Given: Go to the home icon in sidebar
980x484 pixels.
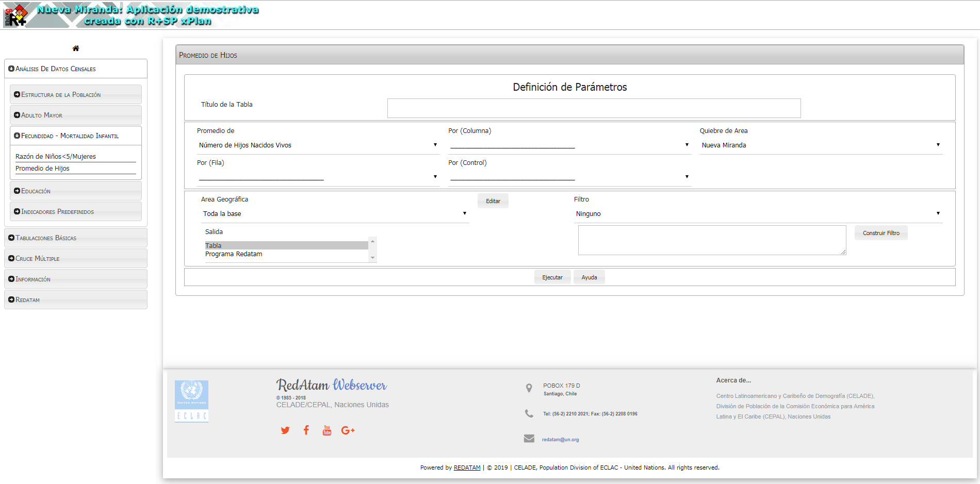Looking at the screenshot, I should [76, 48].
